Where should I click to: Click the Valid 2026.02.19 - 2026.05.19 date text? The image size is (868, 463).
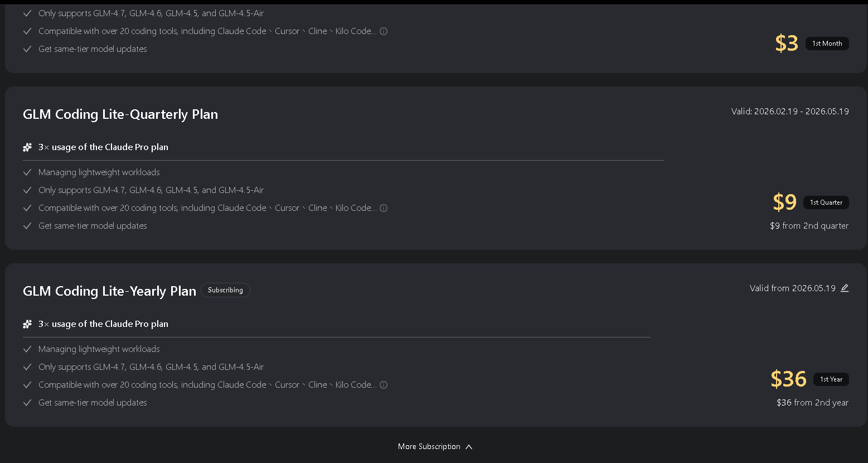click(x=790, y=112)
